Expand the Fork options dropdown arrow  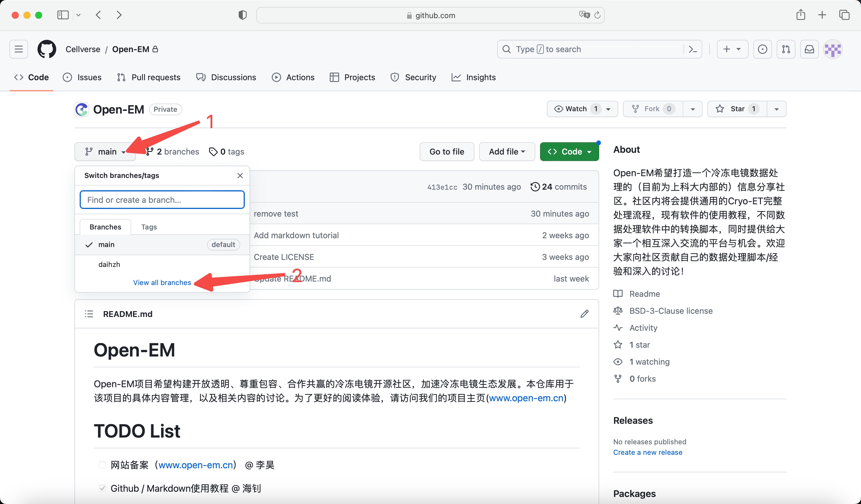coord(693,109)
